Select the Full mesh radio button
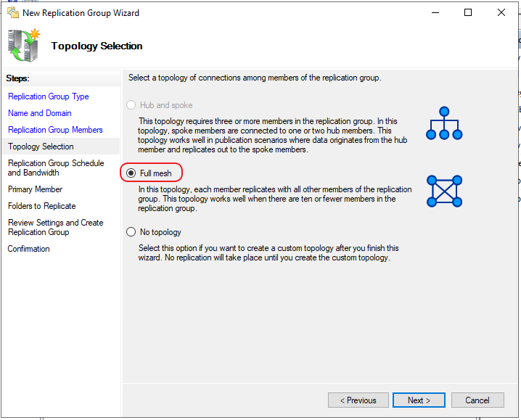This screenshot has height=420, width=521. point(131,173)
